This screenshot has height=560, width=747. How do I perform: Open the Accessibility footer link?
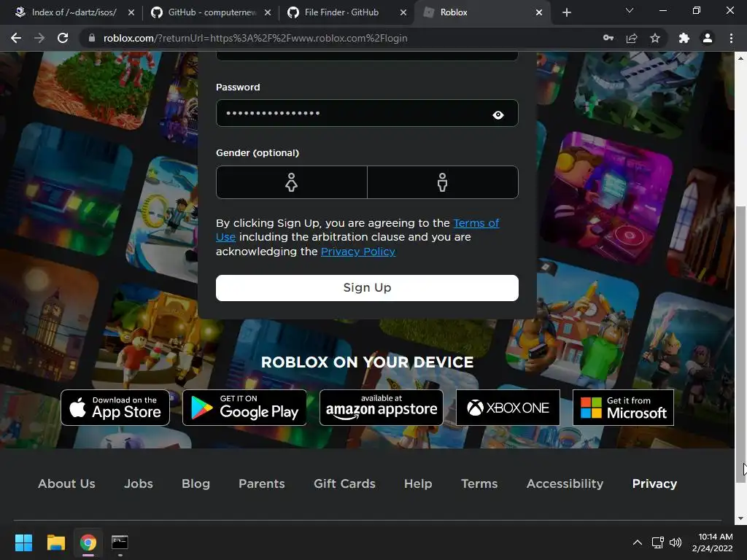(565, 484)
